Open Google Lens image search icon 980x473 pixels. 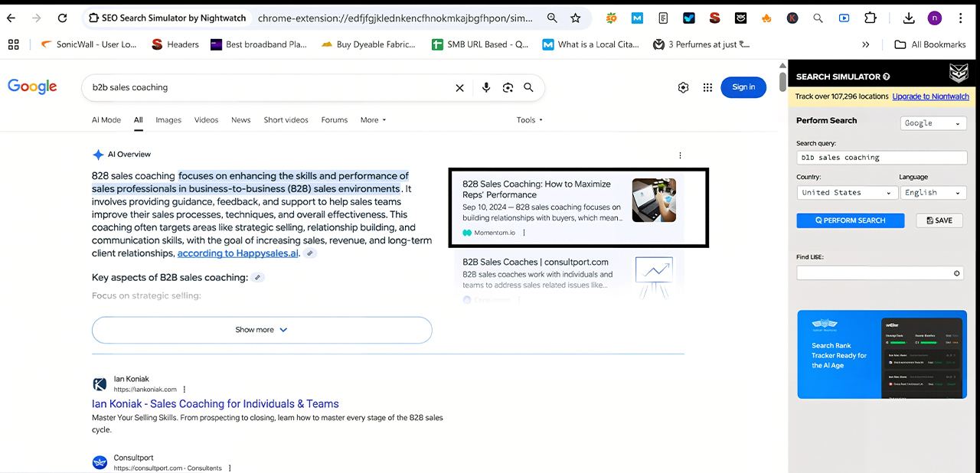(508, 88)
